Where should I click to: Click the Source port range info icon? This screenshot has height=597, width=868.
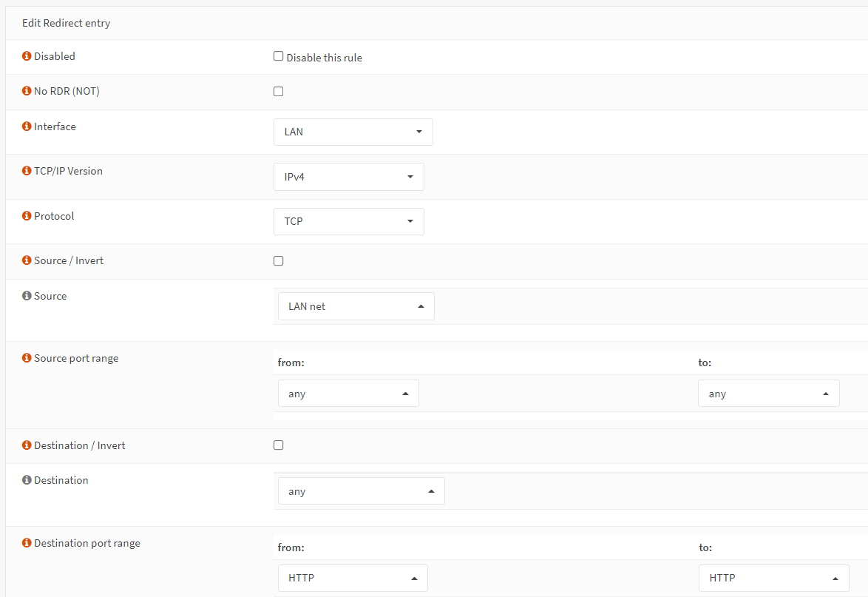pyautogui.click(x=27, y=359)
